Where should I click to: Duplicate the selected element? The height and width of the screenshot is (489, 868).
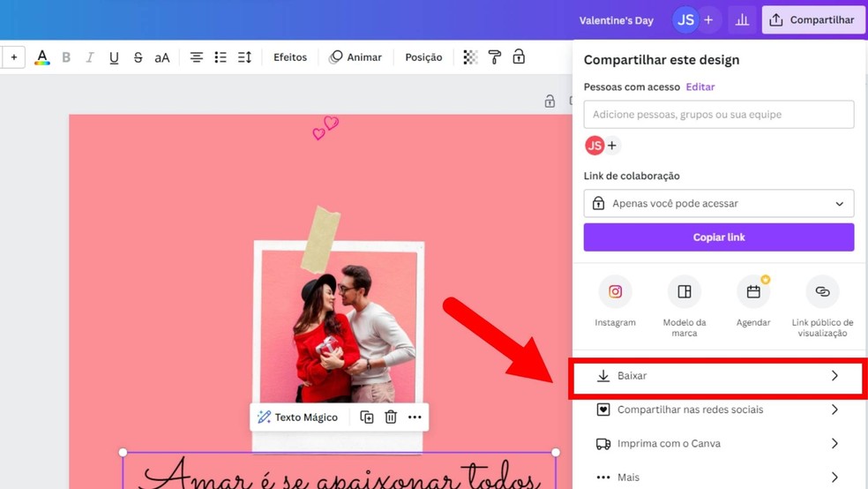coord(366,417)
